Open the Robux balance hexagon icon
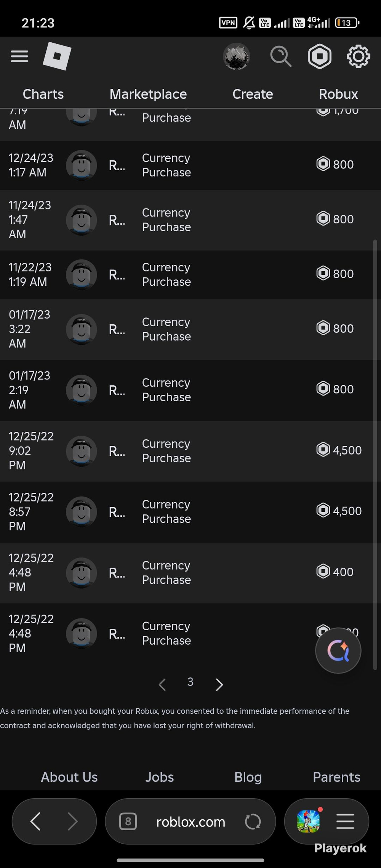The height and width of the screenshot is (868, 381). tap(320, 56)
